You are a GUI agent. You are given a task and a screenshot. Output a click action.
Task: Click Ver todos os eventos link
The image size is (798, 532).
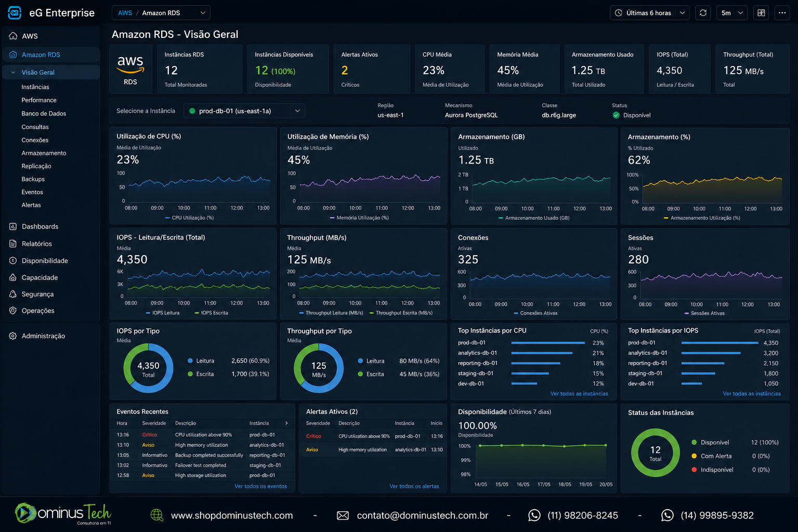[x=260, y=486]
